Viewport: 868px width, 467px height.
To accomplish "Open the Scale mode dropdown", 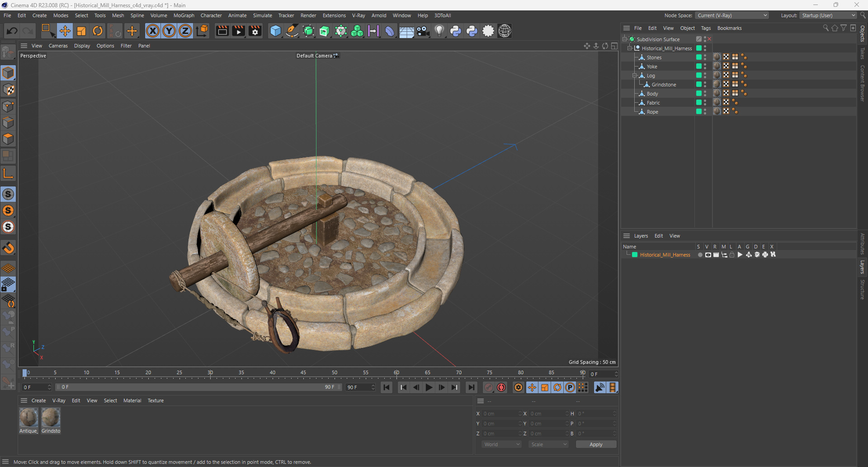I will (549, 444).
